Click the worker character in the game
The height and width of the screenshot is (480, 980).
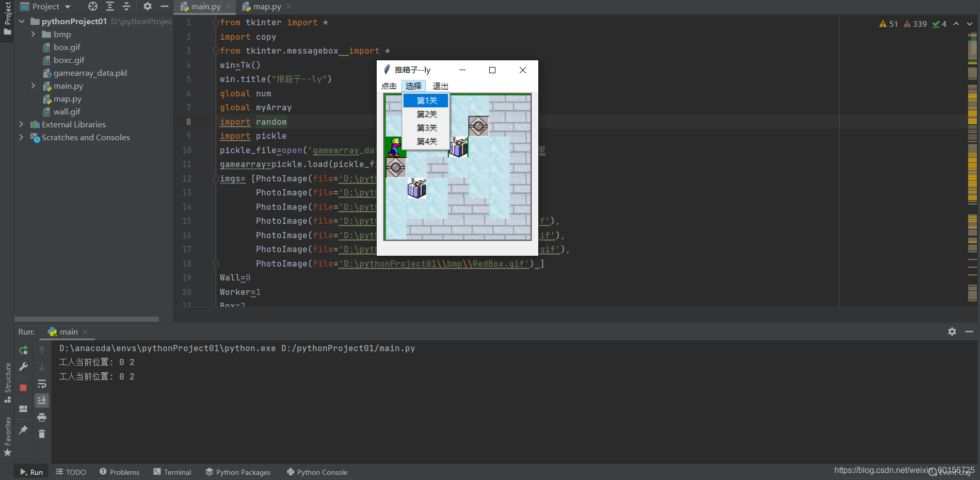click(395, 147)
